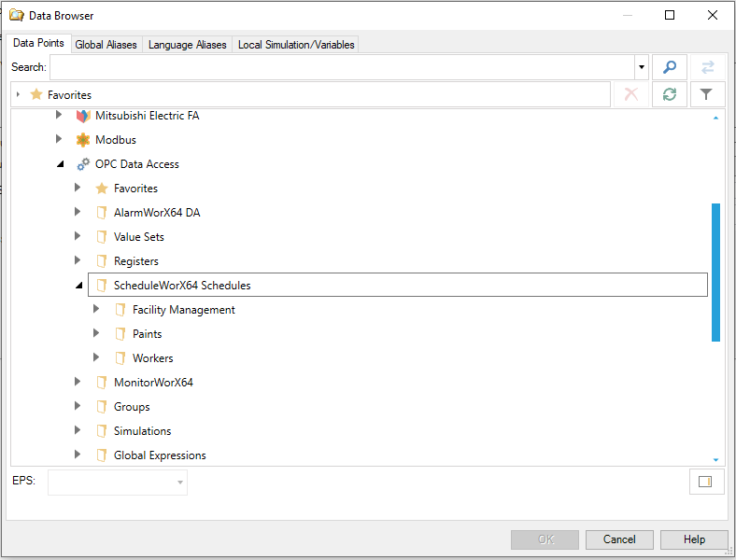Click into the Search text field

tap(342, 67)
